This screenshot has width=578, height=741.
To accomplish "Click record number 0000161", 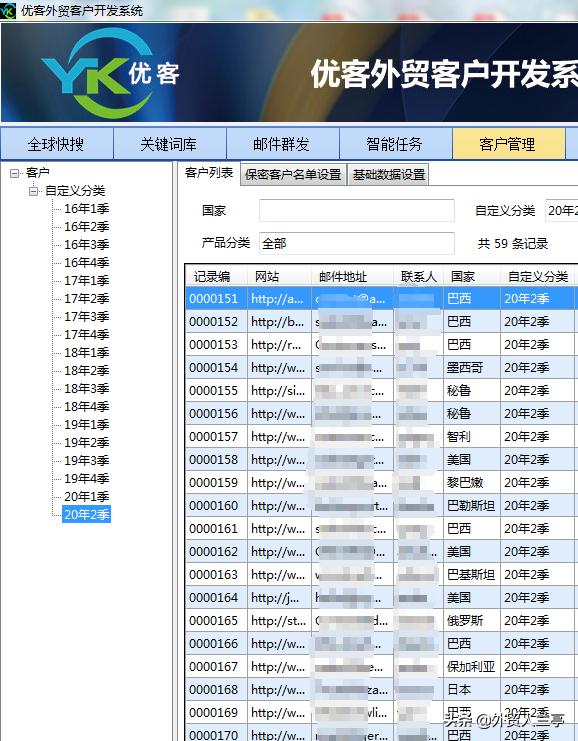I will [x=214, y=529].
